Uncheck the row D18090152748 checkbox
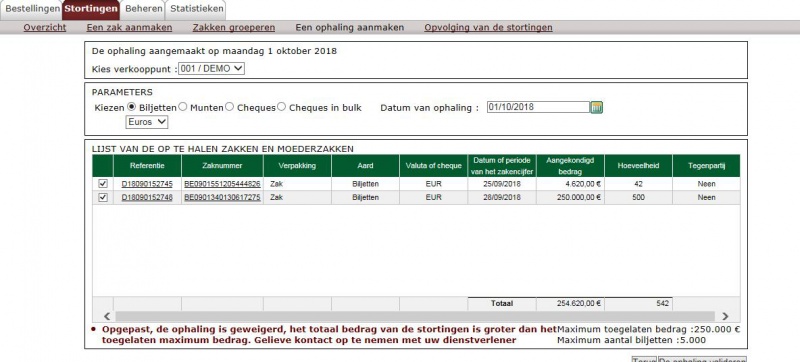The width and height of the screenshot is (800, 362). click(x=103, y=197)
